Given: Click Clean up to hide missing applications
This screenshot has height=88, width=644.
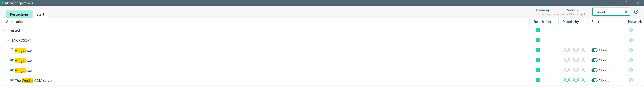Looking at the screenshot, I should pyautogui.click(x=543, y=10).
